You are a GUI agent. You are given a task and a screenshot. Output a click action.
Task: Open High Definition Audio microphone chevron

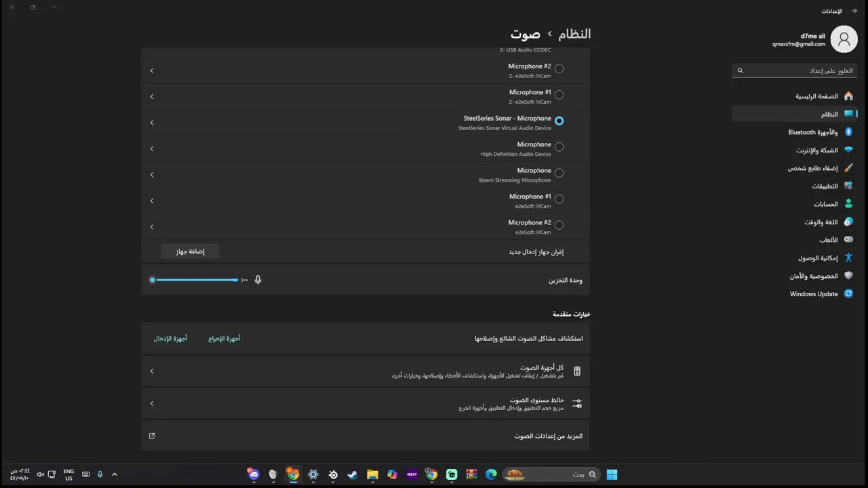(x=152, y=148)
